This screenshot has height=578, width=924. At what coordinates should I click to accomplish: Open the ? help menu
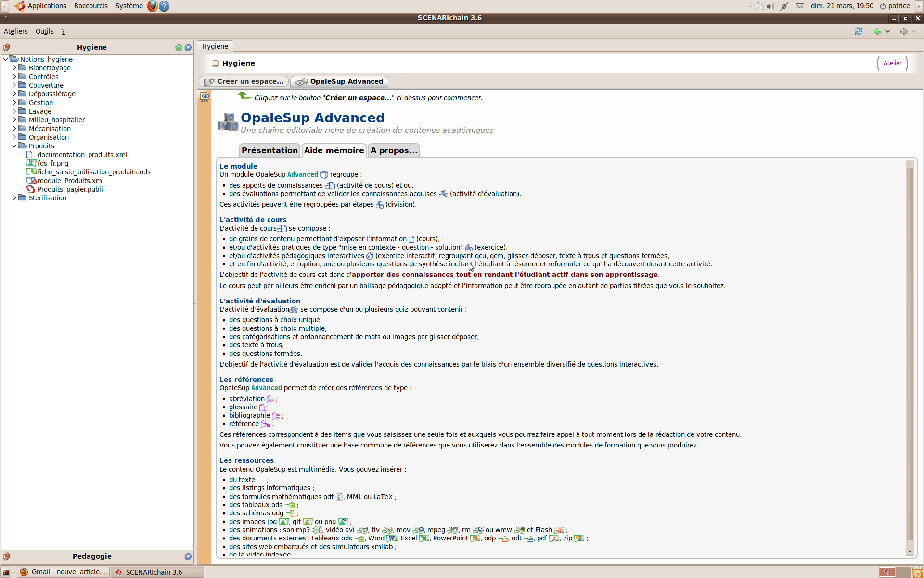click(63, 31)
